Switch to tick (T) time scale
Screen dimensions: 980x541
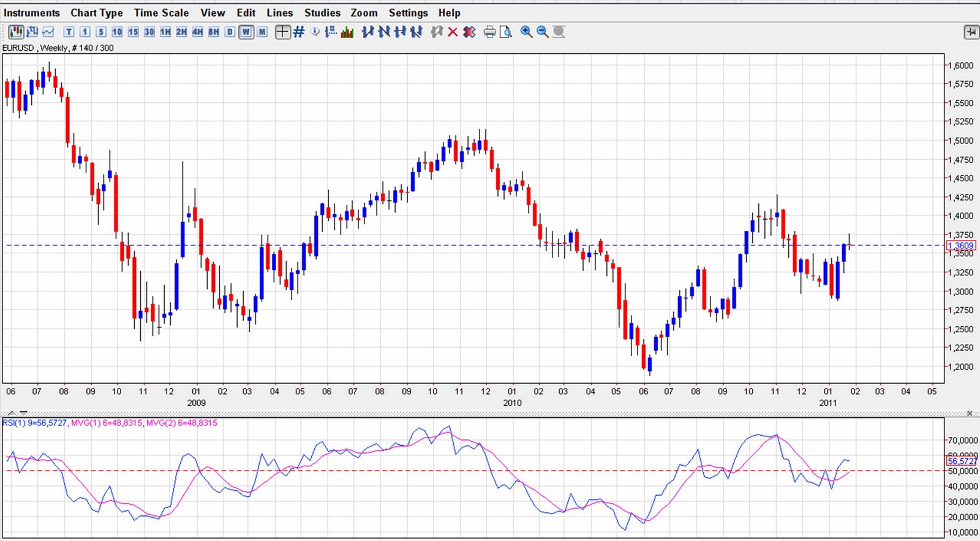coord(69,32)
